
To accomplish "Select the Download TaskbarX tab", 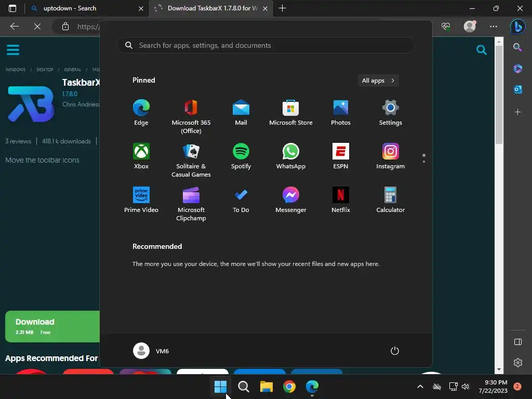I will tap(212, 8).
